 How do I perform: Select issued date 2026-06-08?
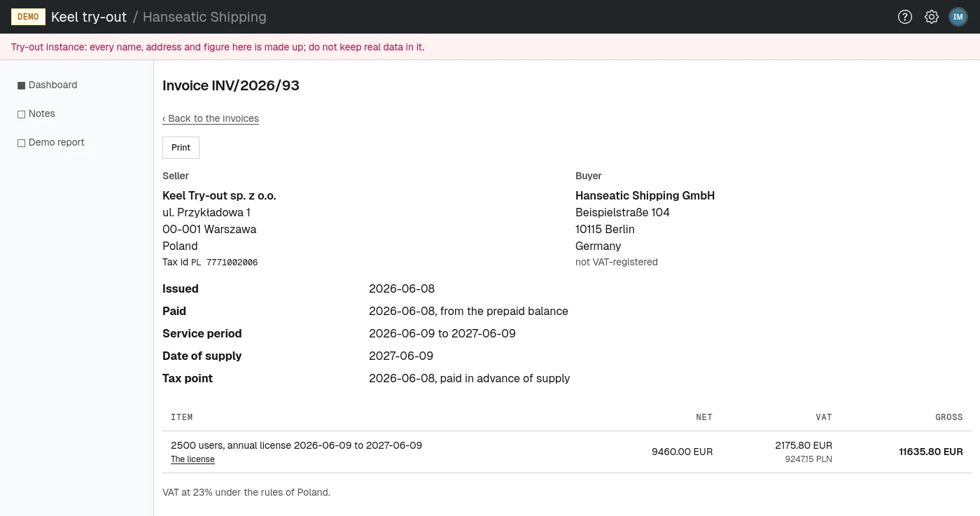coord(402,288)
